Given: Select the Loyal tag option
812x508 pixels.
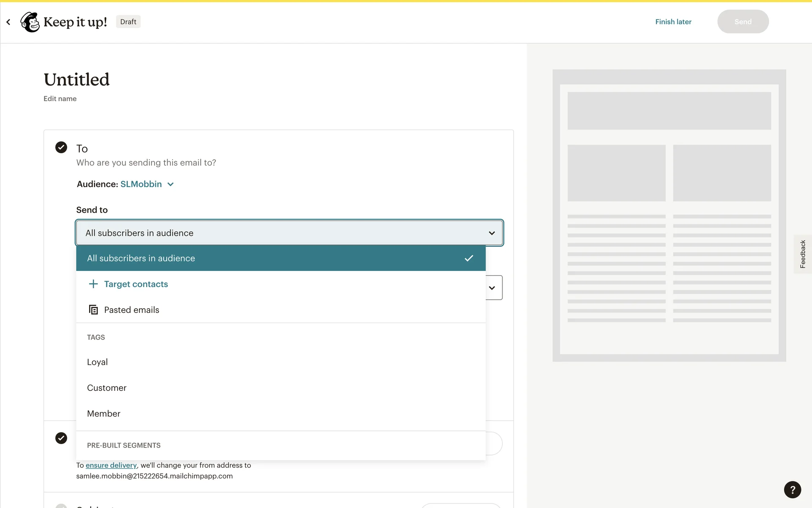Looking at the screenshot, I should 98,362.
